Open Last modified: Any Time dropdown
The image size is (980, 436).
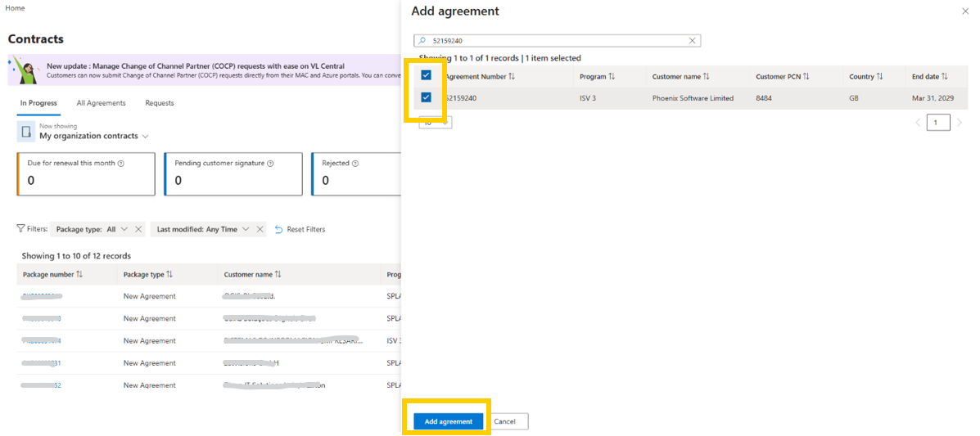pos(202,229)
